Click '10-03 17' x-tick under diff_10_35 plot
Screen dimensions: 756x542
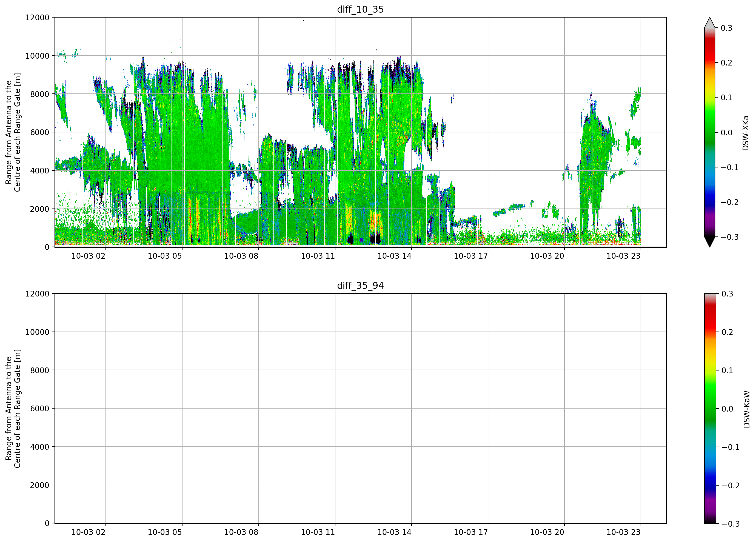(x=471, y=256)
